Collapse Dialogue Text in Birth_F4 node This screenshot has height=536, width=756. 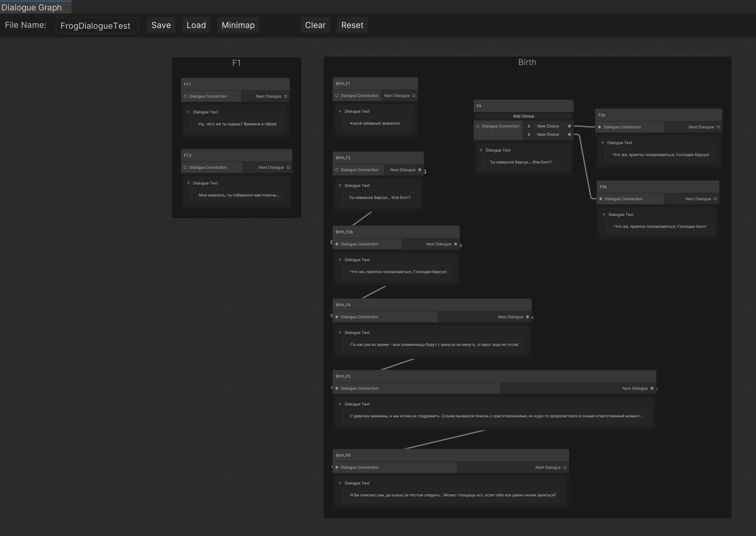tap(340, 333)
